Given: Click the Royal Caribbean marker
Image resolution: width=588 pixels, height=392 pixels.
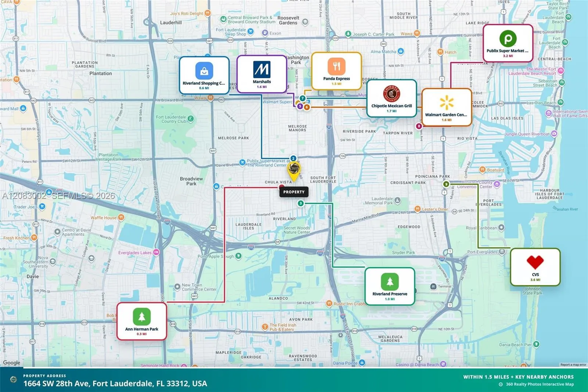Looking at the screenshot, I should pos(501,228).
